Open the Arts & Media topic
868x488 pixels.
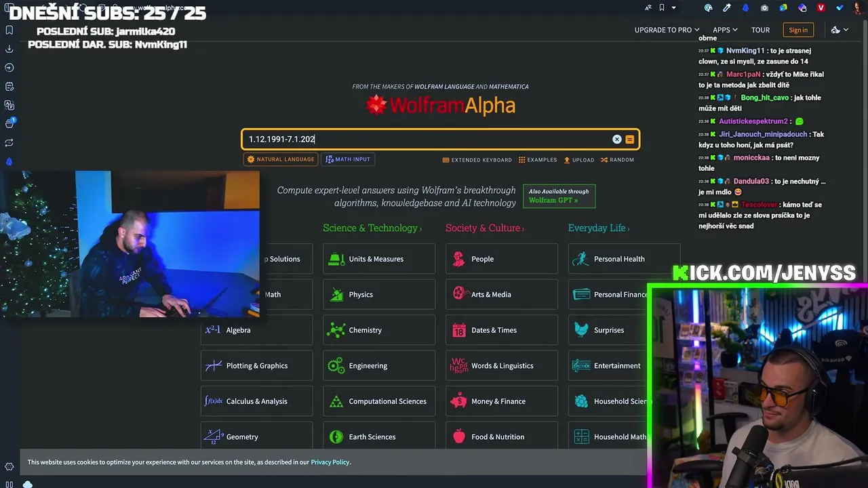coord(502,295)
